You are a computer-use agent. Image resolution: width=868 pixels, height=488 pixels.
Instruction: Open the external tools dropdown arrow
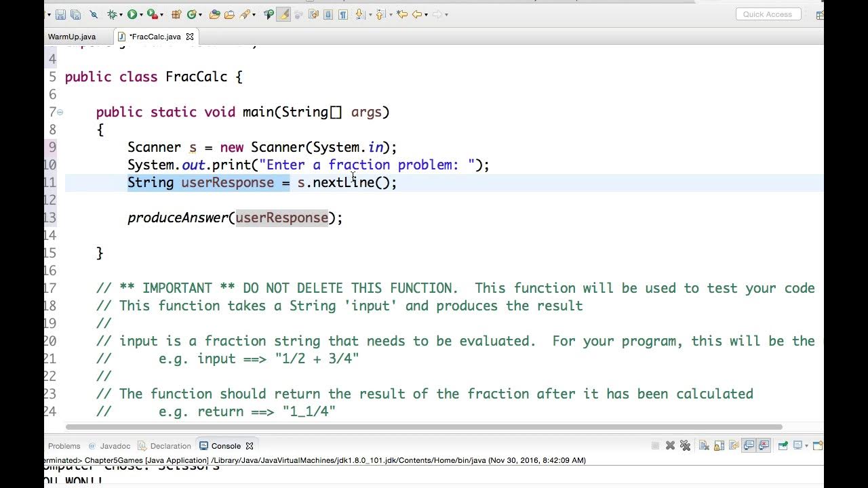162,15
